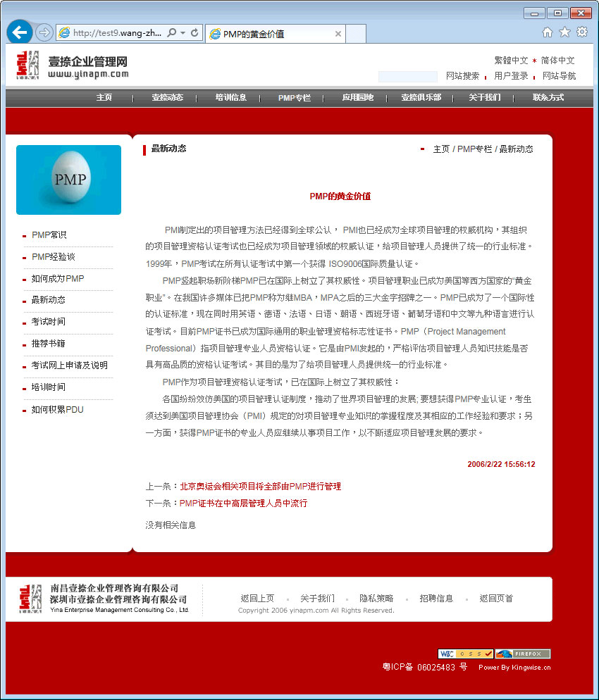Click the IE page icon in address bar
Screen dimensions: 599x700
[x=65, y=32]
